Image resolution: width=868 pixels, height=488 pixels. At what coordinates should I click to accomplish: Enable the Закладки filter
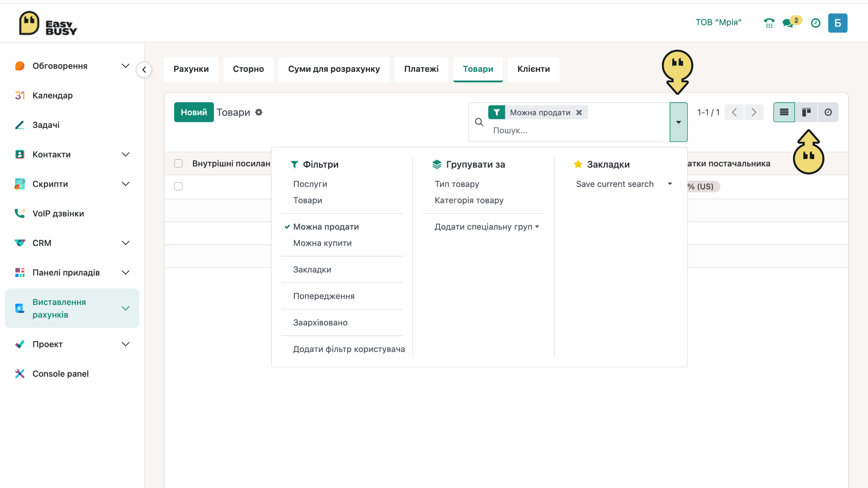[x=312, y=270]
